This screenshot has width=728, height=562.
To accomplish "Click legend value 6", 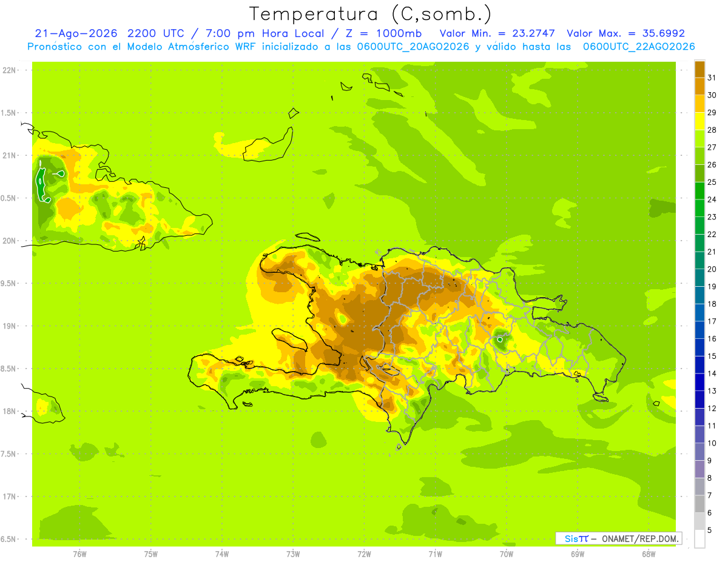I will [x=710, y=513].
